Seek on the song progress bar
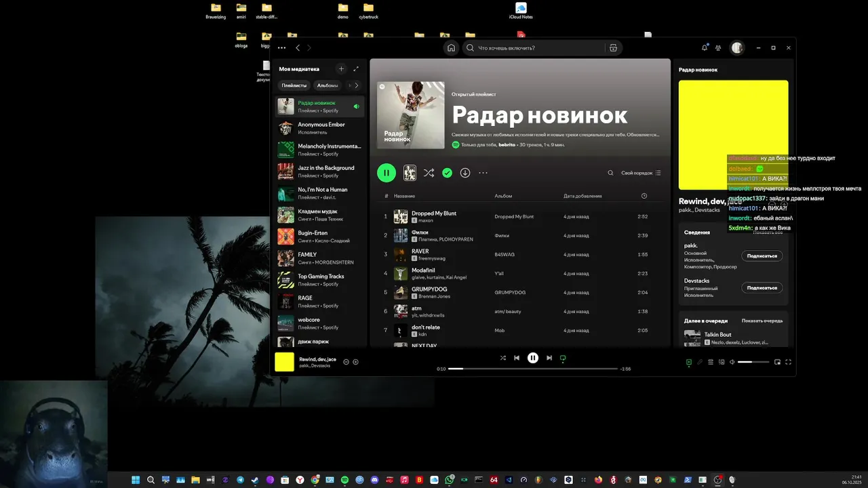The width and height of the screenshot is (868, 488). (x=533, y=369)
